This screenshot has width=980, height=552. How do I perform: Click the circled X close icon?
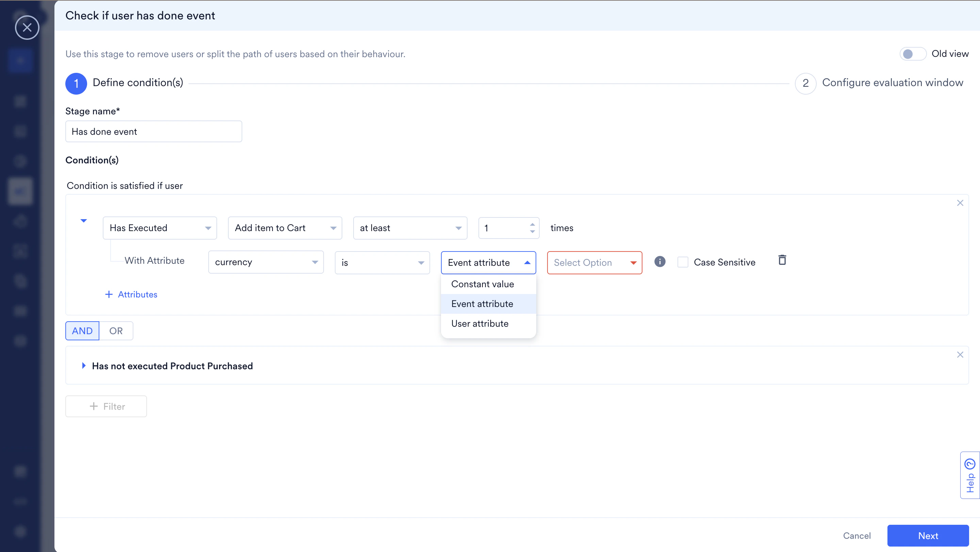pos(27,27)
